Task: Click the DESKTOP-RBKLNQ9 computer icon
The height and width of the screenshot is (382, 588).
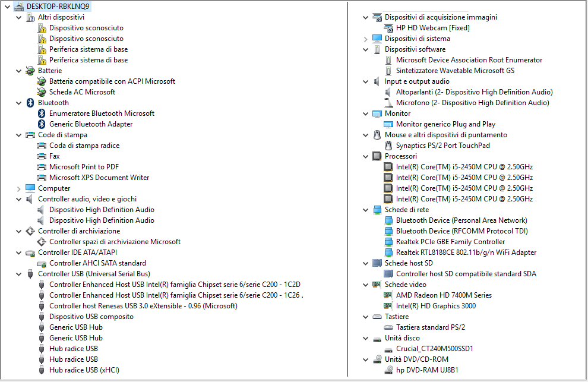Action: click(x=19, y=7)
